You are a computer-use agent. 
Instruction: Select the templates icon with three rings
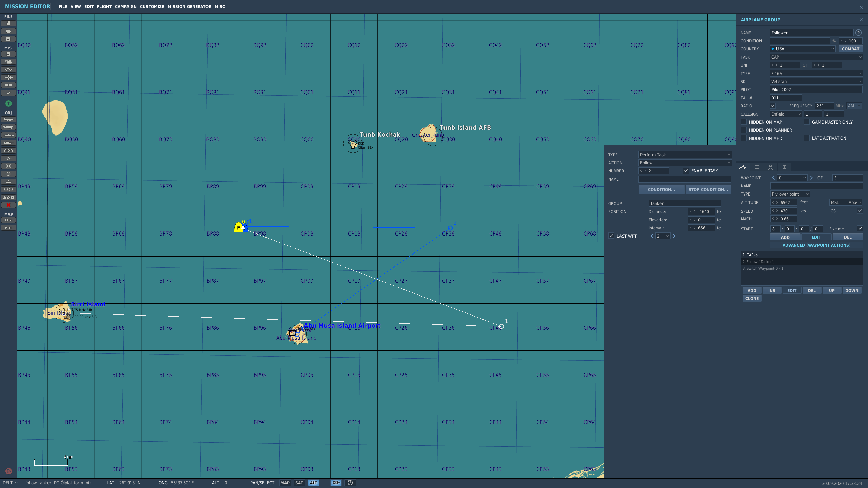[x=8, y=189]
